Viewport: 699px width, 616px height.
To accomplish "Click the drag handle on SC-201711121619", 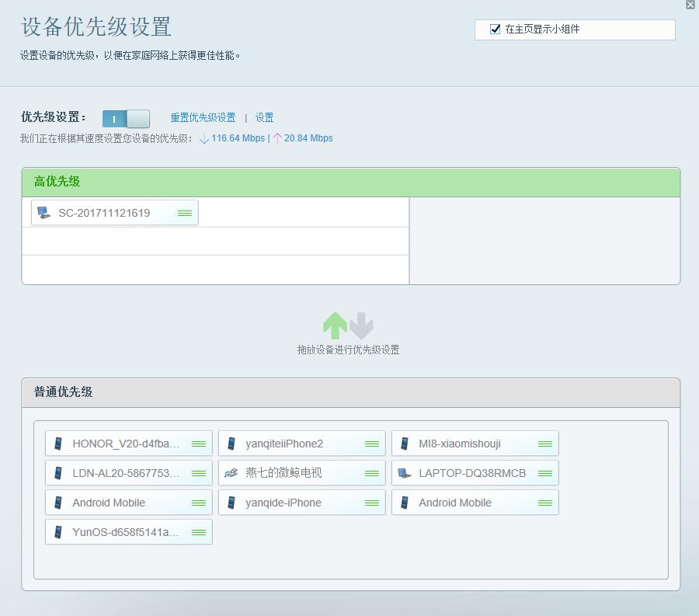I will [x=185, y=211].
